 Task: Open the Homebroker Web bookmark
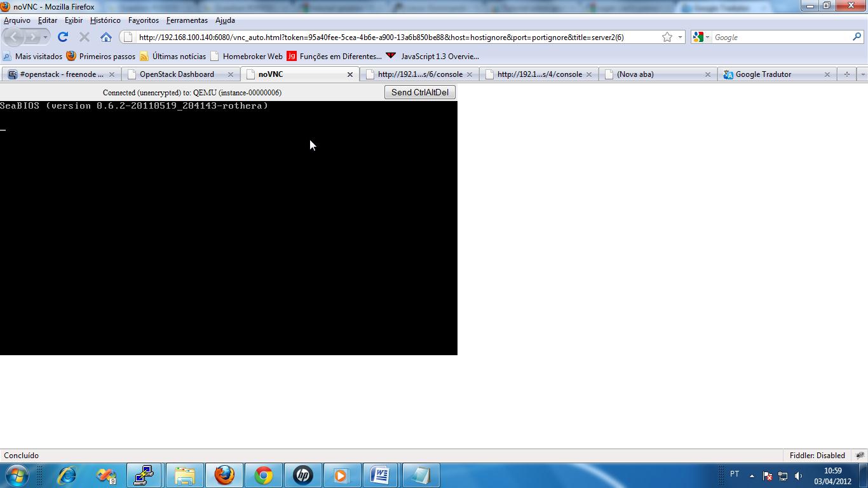click(252, 56)
